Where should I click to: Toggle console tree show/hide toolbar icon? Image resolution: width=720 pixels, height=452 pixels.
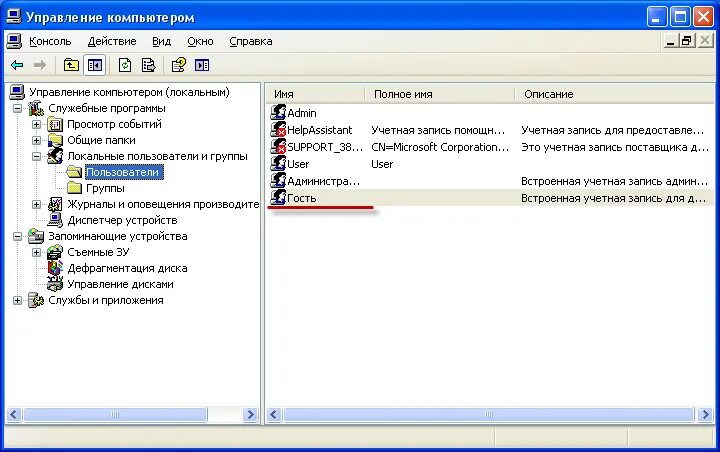95,65
